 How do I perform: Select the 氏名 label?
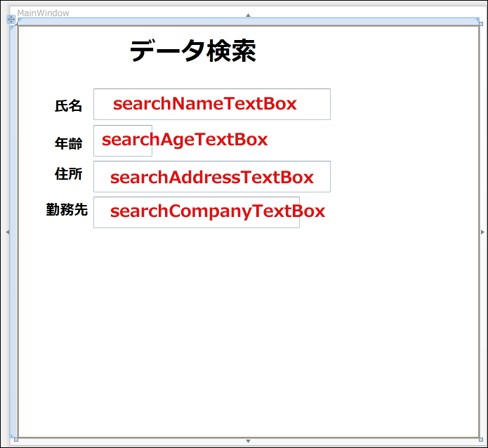(69, 106)
